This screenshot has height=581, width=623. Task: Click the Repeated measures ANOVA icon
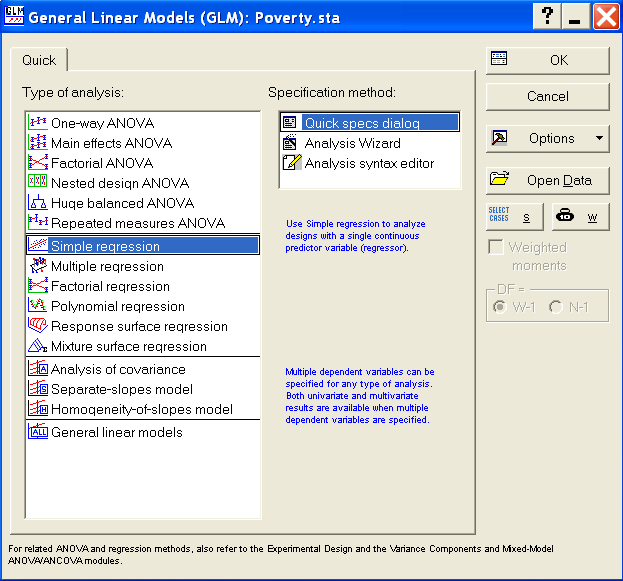(x=38, y=223)
